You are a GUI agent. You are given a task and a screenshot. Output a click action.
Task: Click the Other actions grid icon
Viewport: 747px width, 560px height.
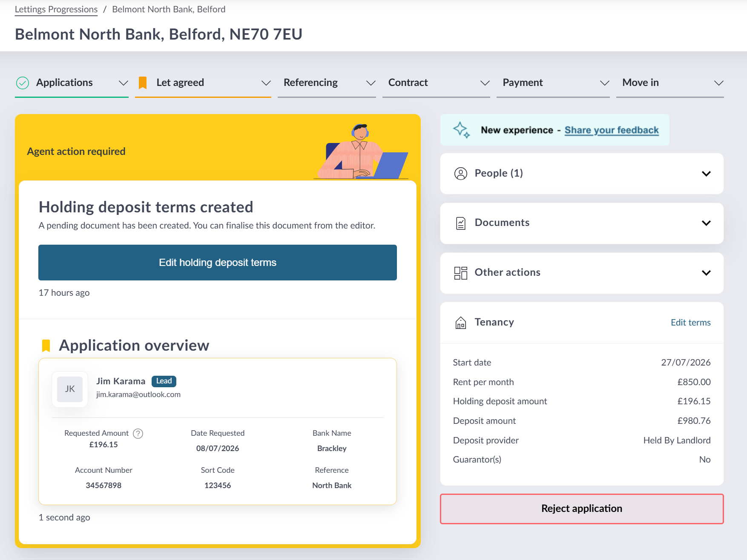[461, 273]
